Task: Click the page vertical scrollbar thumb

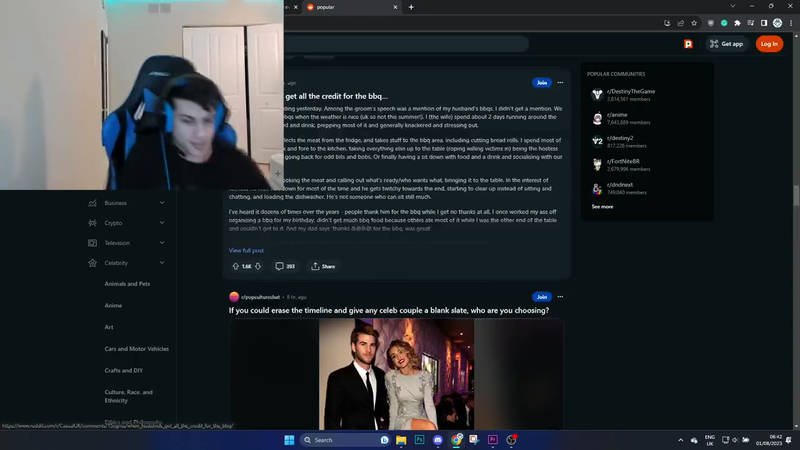Action: pyautogui.click(x=796, y=196)
